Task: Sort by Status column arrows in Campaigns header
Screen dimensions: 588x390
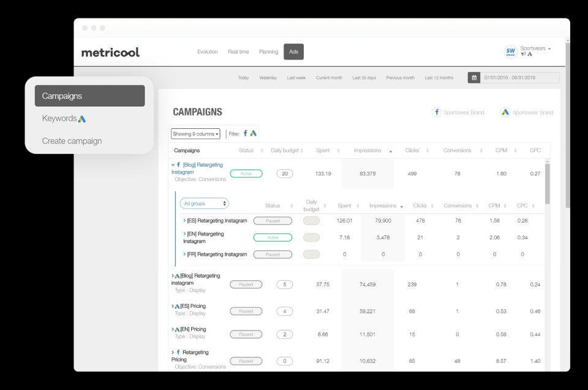Action: 262,150
